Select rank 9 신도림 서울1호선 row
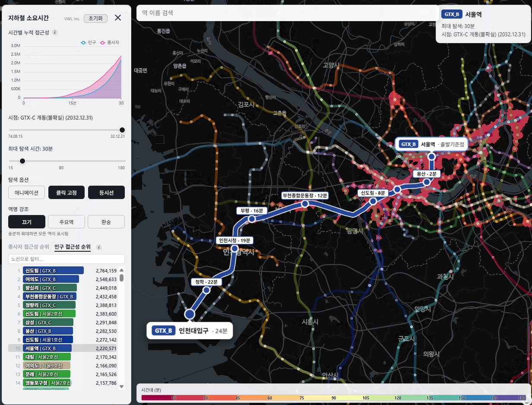 [63, 340]
